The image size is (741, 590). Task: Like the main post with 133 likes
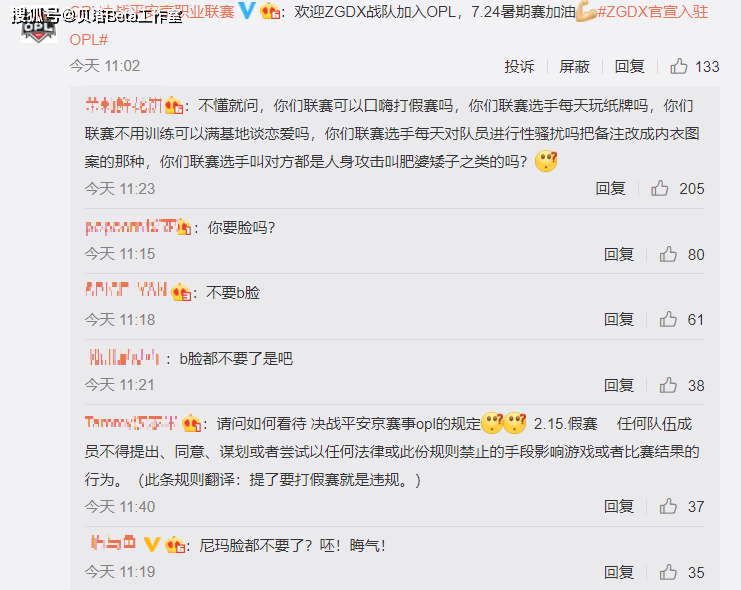679,66
